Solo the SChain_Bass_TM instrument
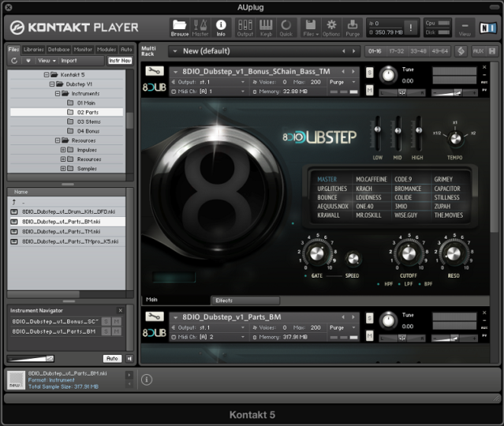Image resolution: width=504 pixels, height=426 pixels. click(369, 73)
